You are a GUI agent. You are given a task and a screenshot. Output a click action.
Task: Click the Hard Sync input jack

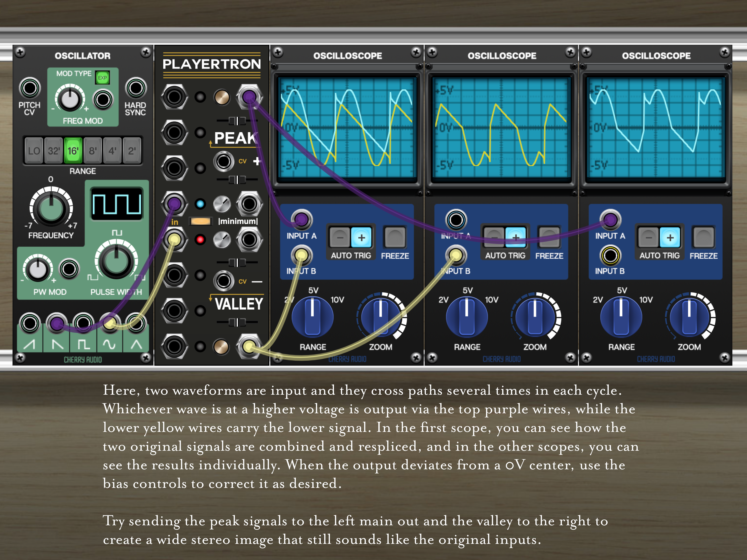(x=136, y=88)
